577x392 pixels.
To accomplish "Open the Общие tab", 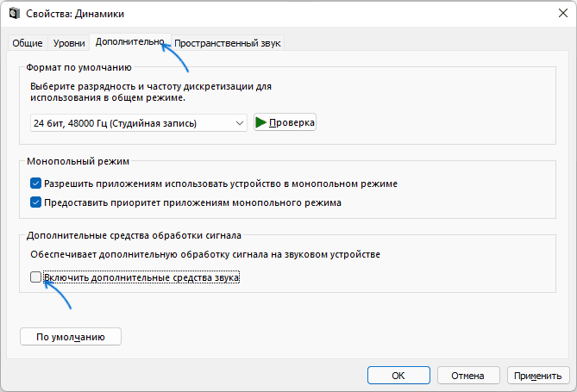I will [28, 43].
